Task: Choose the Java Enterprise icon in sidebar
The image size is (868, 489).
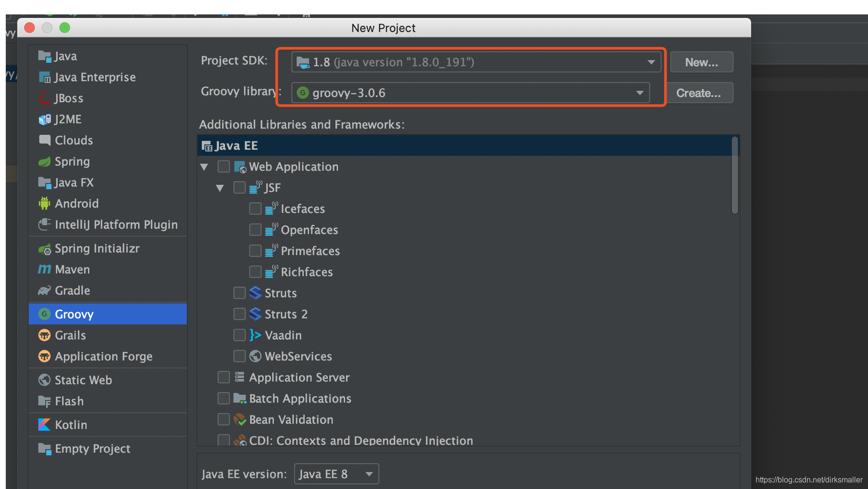Action: click(x=44, y=77)
